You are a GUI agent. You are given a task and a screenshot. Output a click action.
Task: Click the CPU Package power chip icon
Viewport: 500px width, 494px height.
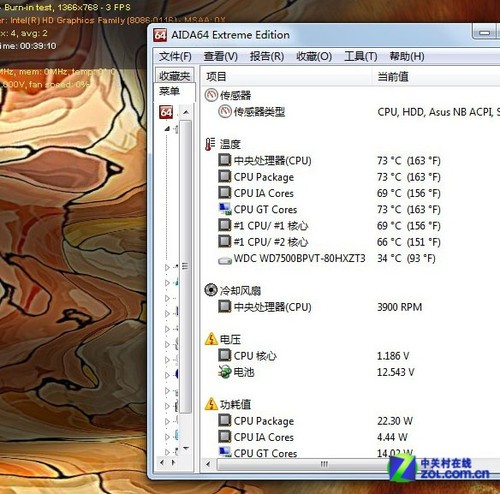[224, 420]
